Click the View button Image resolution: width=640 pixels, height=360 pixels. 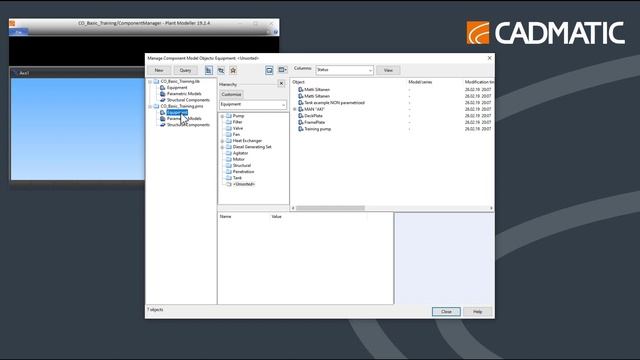click(388, 70)
